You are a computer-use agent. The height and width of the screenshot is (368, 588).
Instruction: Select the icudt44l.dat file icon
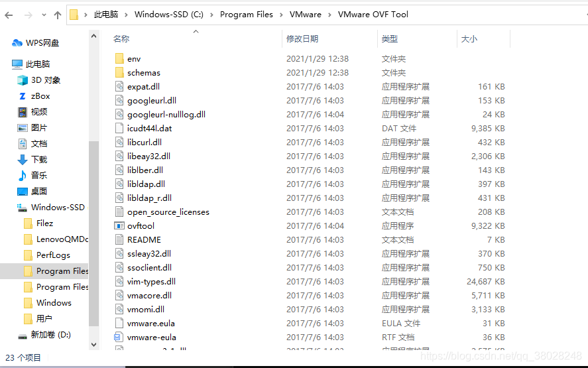119,128
